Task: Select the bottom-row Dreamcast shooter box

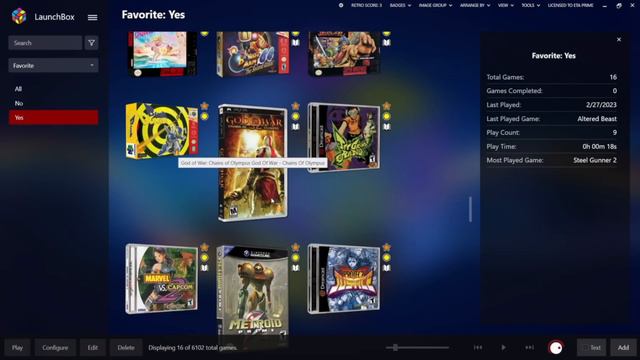Action: 344,279
